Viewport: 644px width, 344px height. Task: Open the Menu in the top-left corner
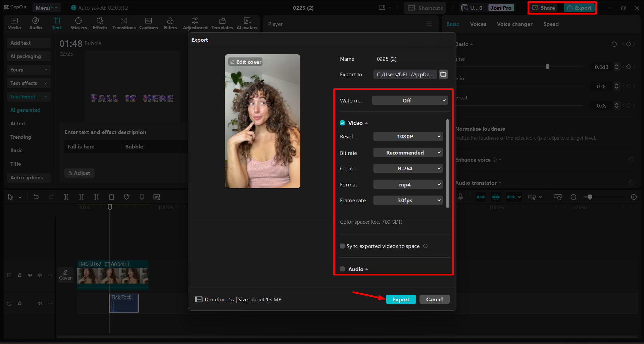coord(46,7)
